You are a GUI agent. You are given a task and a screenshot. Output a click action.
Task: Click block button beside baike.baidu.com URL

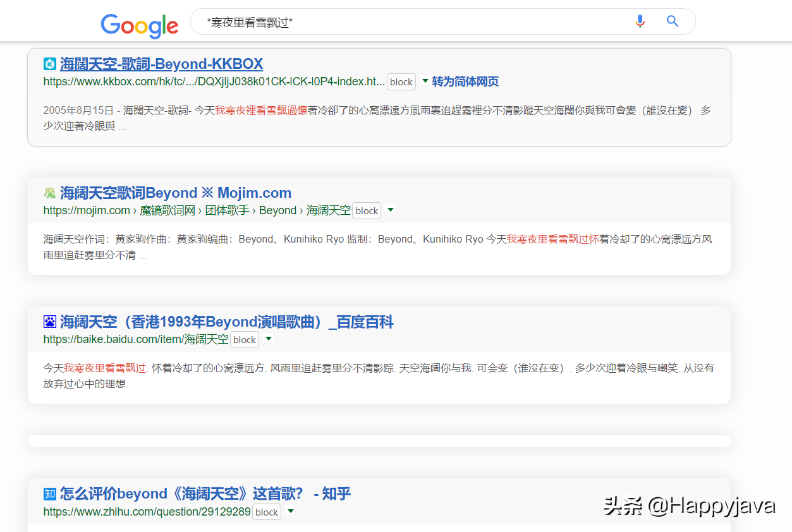click(245, 340)
